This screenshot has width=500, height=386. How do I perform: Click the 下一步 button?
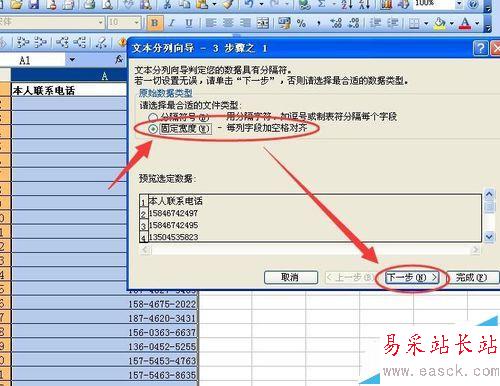coord(412,277)
